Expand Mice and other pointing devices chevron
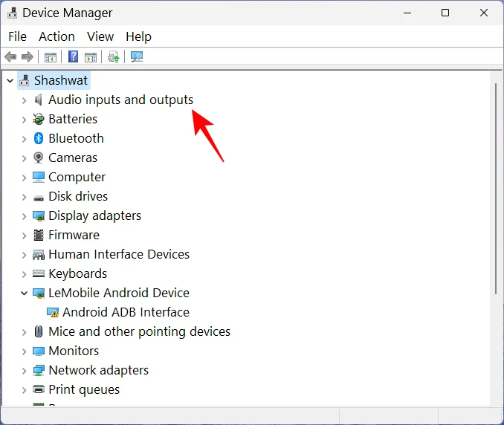 24,332
